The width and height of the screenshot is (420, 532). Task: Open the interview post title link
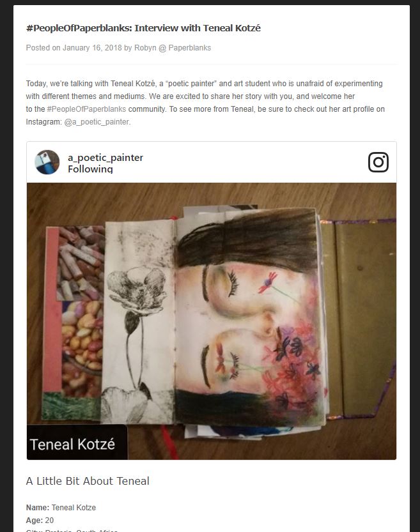click(143, 28)
